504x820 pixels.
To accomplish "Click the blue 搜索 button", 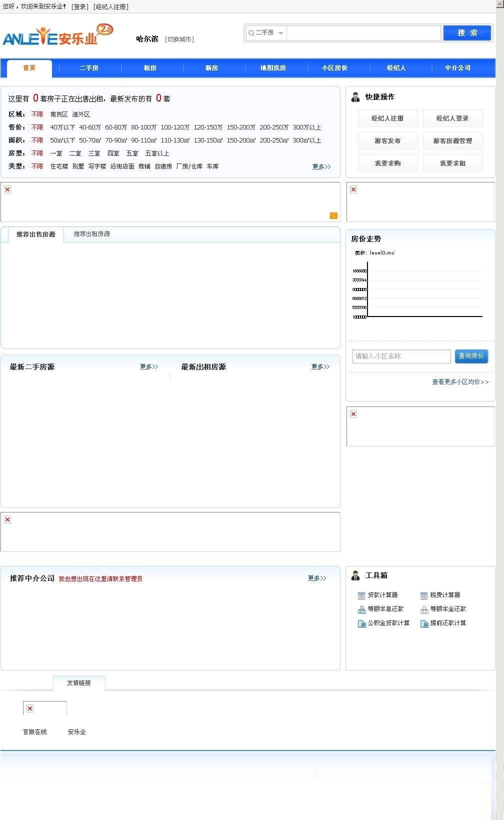I will 467,32.
